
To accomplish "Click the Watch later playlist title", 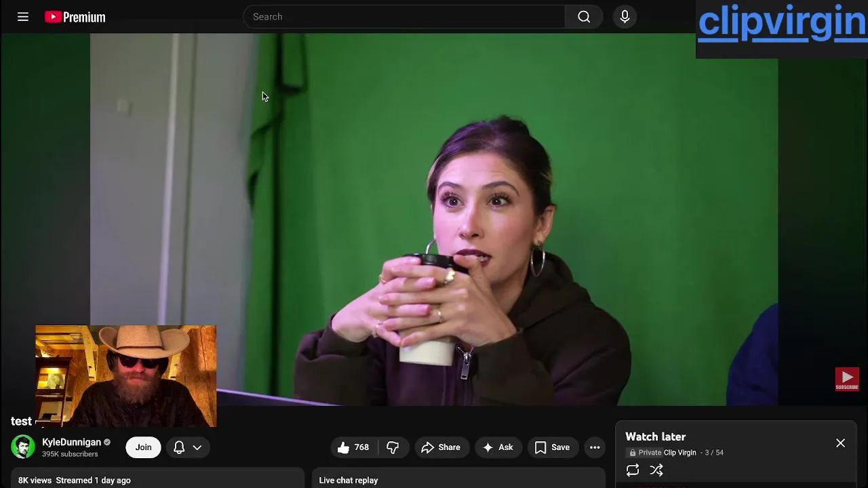I will click(x=656, y=437).
